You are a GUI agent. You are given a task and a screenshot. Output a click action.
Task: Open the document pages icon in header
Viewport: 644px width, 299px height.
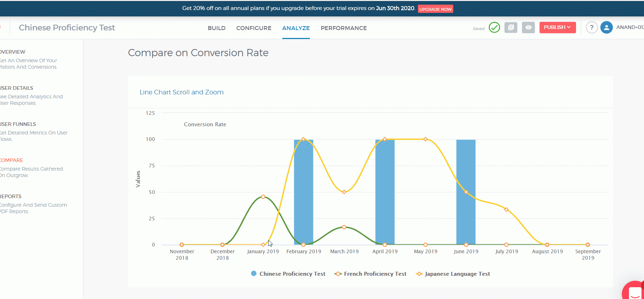coord(511,28)
